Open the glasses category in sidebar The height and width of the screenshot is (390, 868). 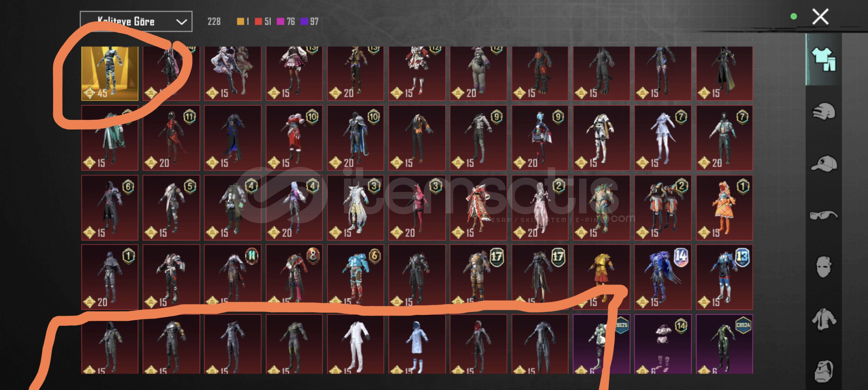tap(824, 215)
